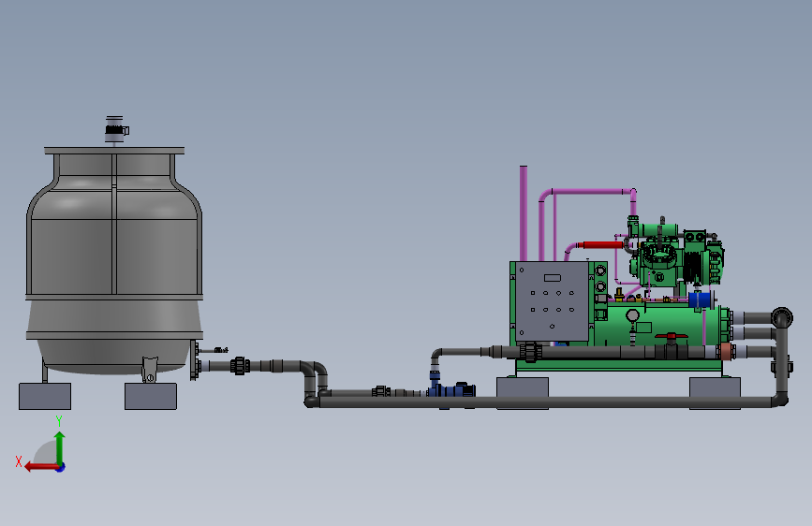Select the grey electrical control panel on the chiller

[x=552, y=301]
